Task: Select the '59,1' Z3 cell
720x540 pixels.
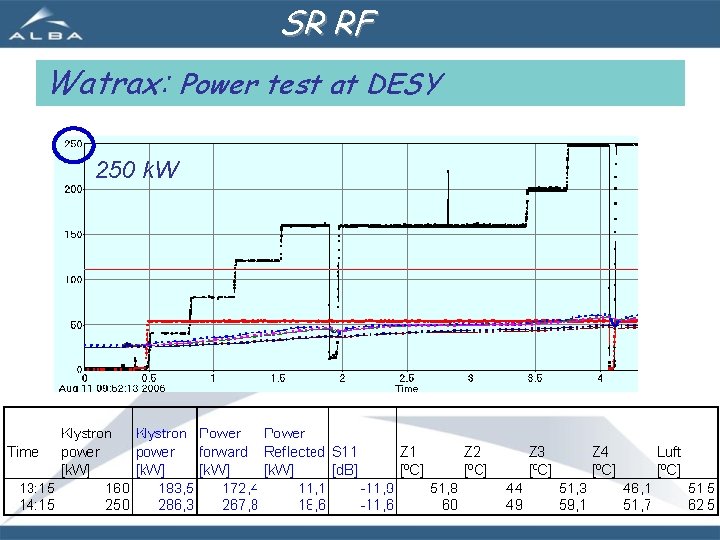Action: 573,505
